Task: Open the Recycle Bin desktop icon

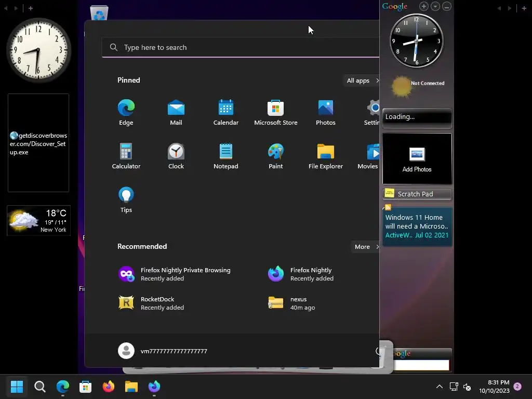Action: point(99,13)
